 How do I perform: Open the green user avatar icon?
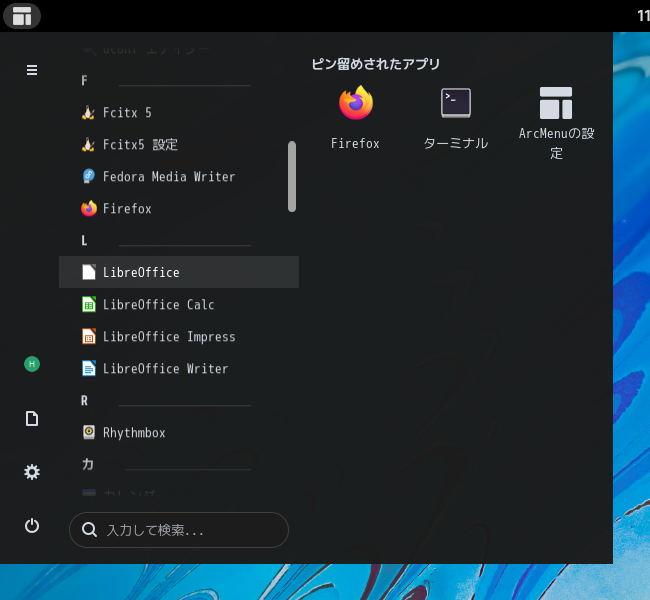point(32,364)
